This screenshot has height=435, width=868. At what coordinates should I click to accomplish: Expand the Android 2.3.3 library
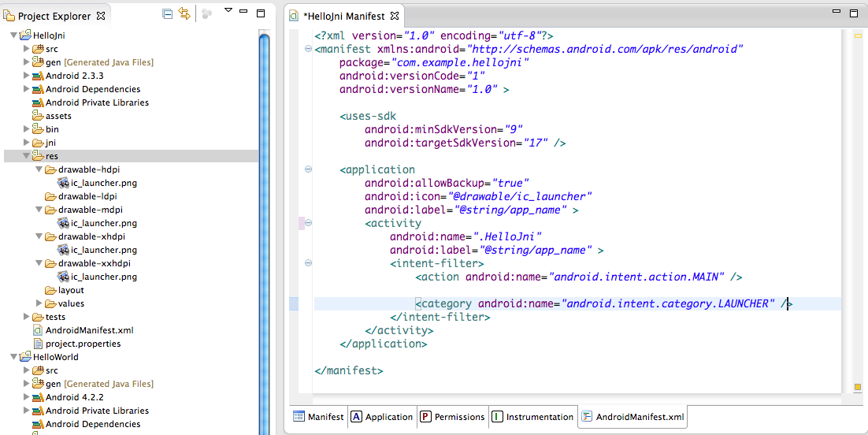(26, 76)
